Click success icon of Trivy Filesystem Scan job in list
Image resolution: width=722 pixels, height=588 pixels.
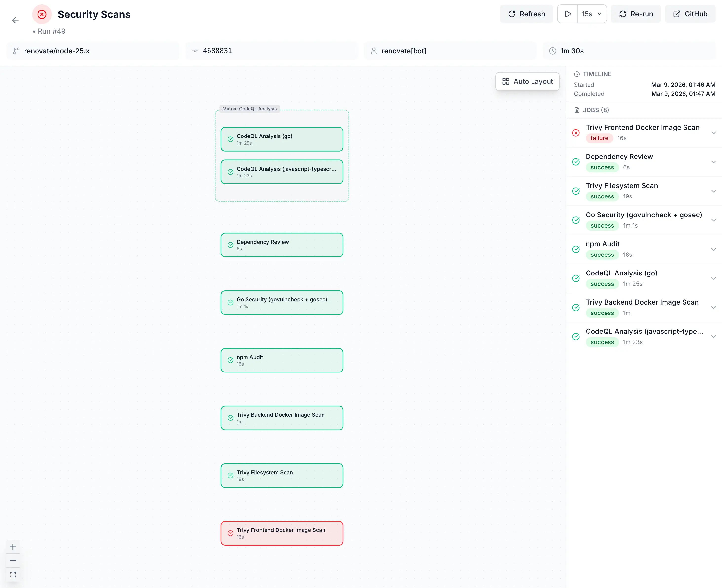576,191
